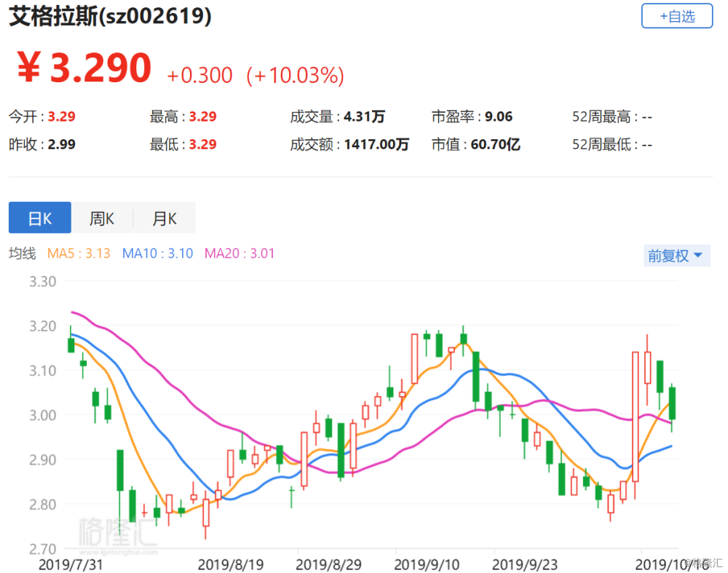Click the 2.90 y-axis label

click(x=43, y=459)
